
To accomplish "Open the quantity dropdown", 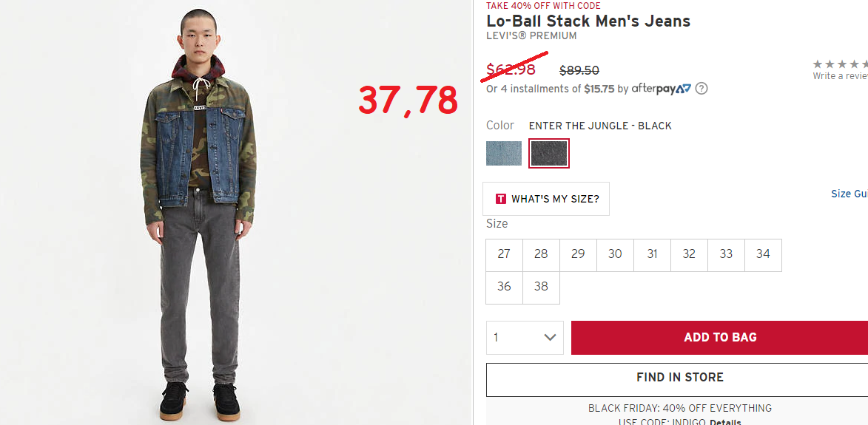I will click(x=525, y=337).
